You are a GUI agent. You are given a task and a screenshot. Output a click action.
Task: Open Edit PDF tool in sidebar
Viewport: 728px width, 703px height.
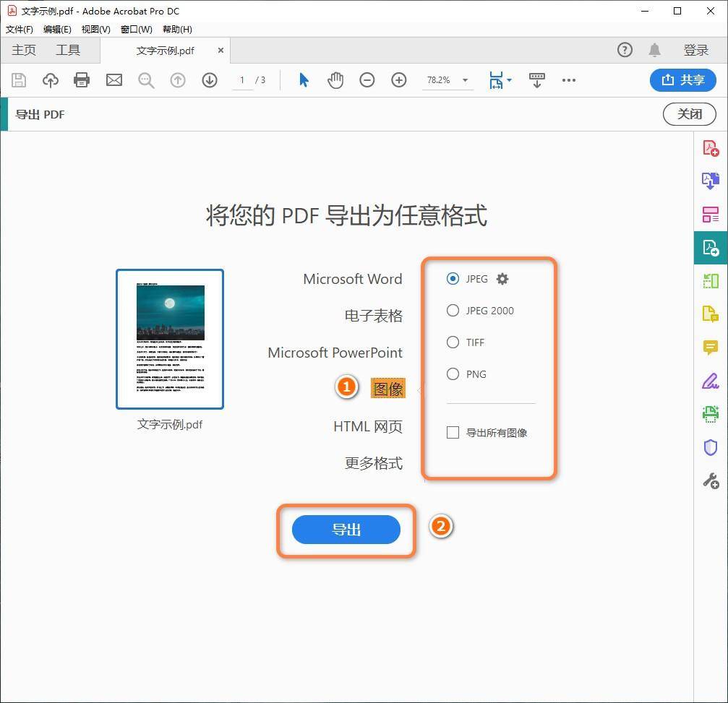(711, 281)
